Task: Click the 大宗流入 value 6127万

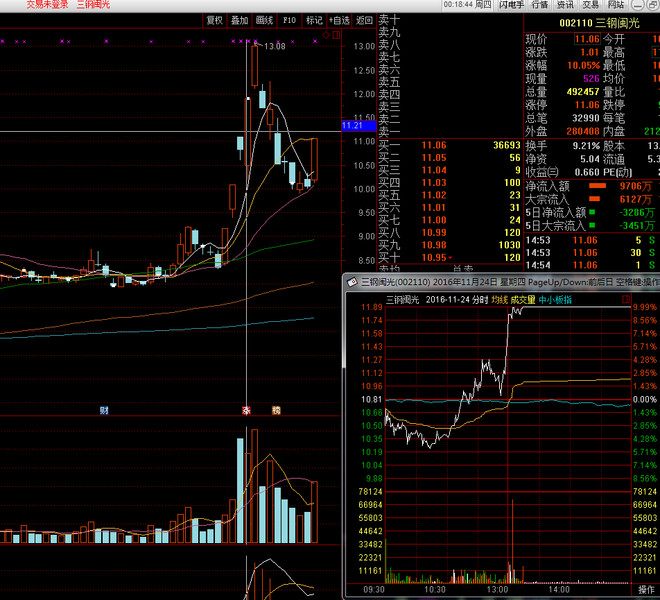Action: [x=636, y=199]
